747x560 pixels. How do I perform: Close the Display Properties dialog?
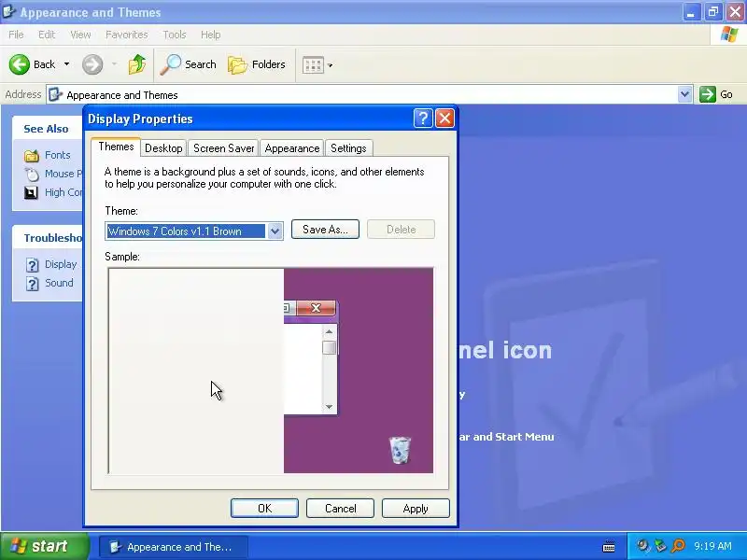click(445, 119)
